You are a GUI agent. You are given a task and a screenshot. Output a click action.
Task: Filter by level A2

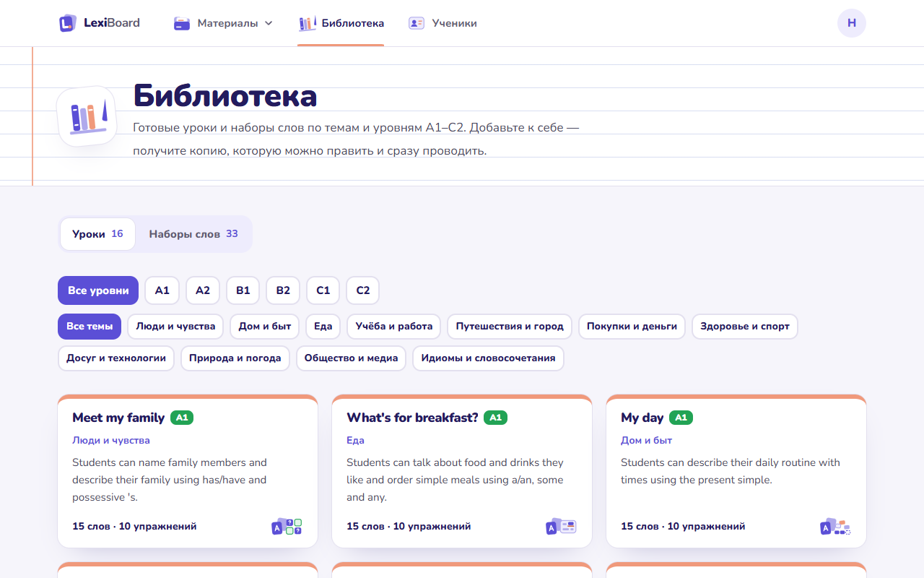(x=203, y=290)
